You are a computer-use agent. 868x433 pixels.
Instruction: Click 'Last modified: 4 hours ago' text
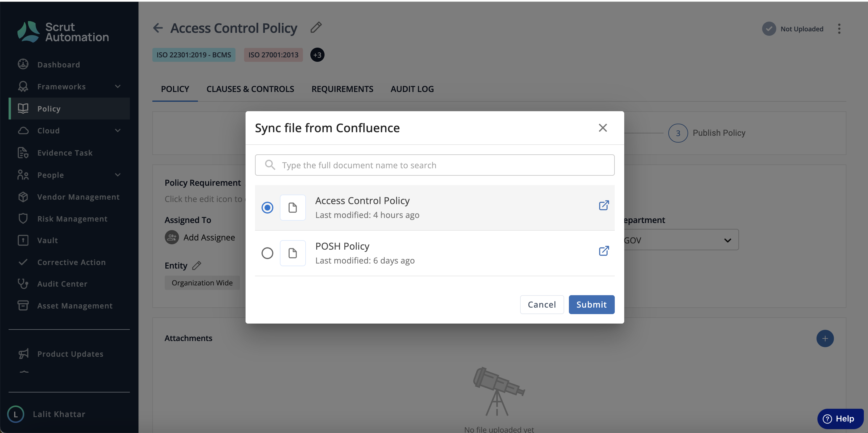tap(367, 215)
